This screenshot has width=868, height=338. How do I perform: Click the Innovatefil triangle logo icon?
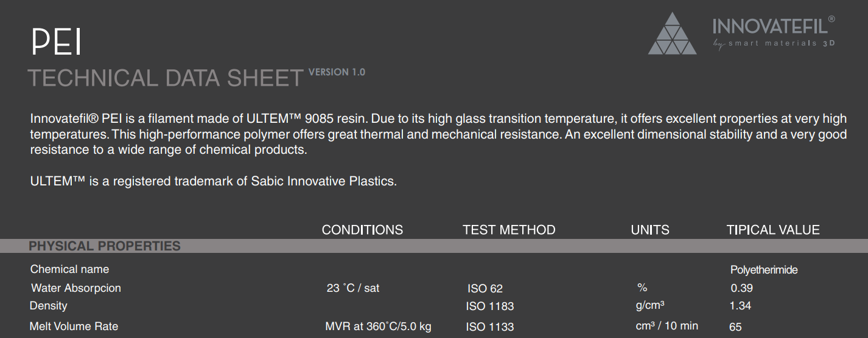[x=672, y=34]
